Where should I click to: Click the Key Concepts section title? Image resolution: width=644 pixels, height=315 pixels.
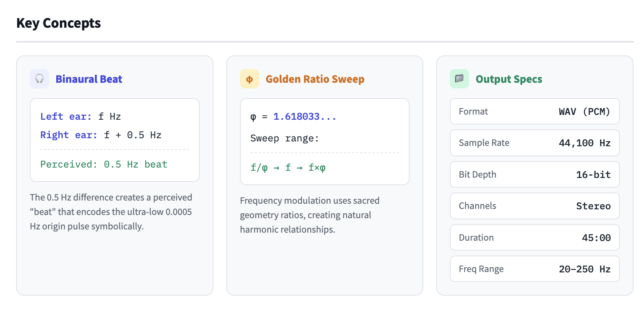(59, 23)
